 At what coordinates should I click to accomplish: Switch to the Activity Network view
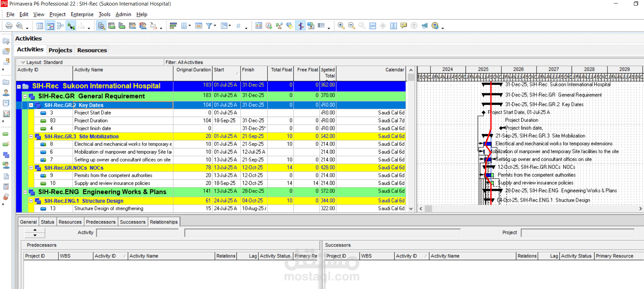pos(61,26)
